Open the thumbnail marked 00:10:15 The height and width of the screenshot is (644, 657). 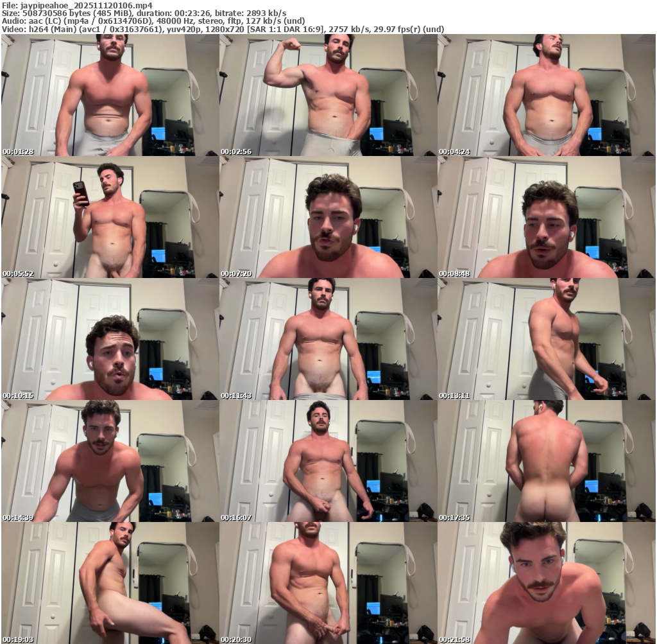click(110, 339)
